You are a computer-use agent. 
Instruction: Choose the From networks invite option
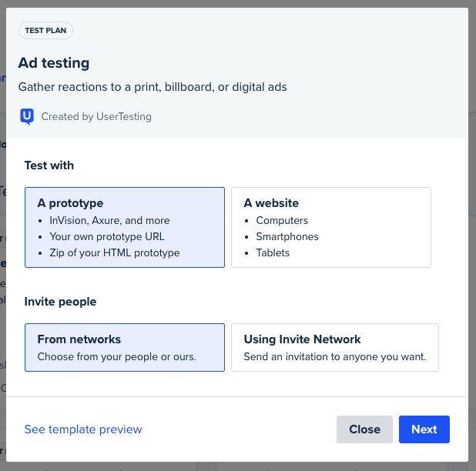(125, 348)
